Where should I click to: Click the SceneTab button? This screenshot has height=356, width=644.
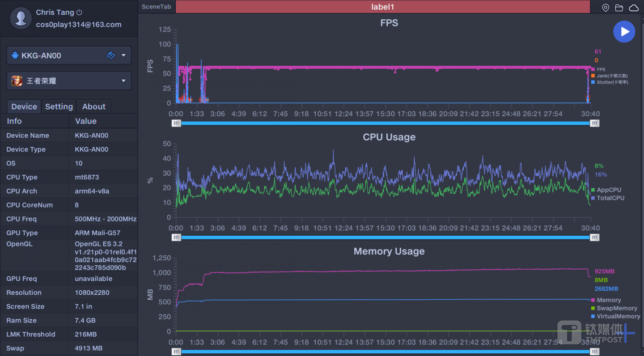click(157, 7)
